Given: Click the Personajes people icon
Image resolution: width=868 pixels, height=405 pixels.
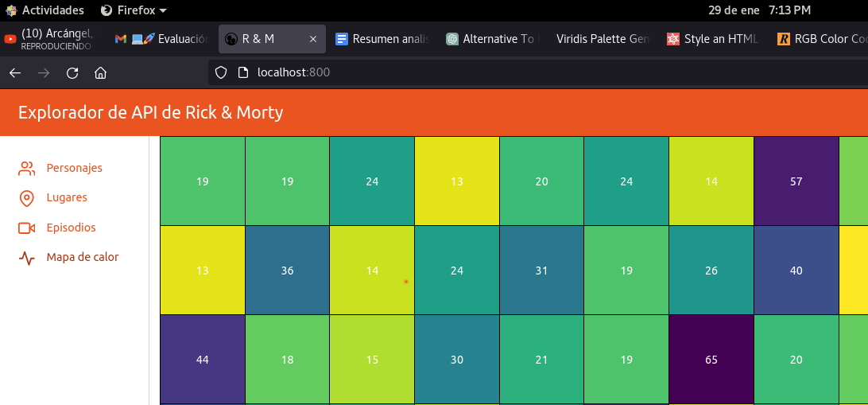Looking at the screenshot, I should 26,169.
